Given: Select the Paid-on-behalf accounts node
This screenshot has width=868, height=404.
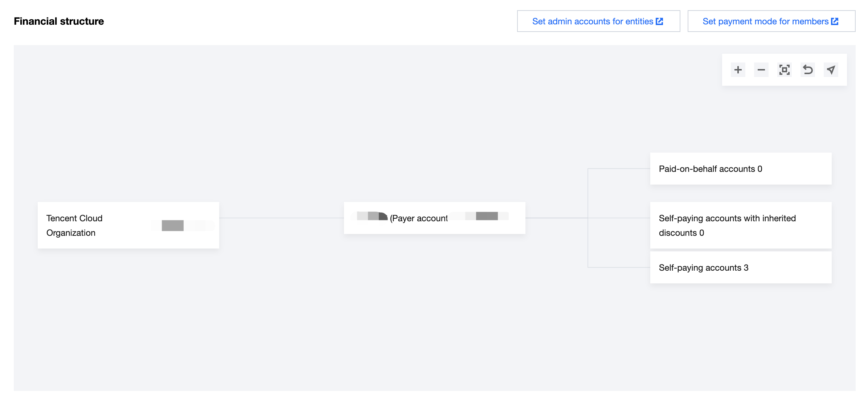Looking at the screenshot, I should [740, 169].
